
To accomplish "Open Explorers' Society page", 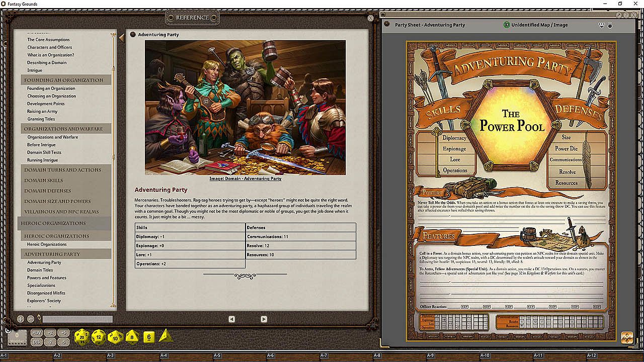I will click(x=44, y=301).
